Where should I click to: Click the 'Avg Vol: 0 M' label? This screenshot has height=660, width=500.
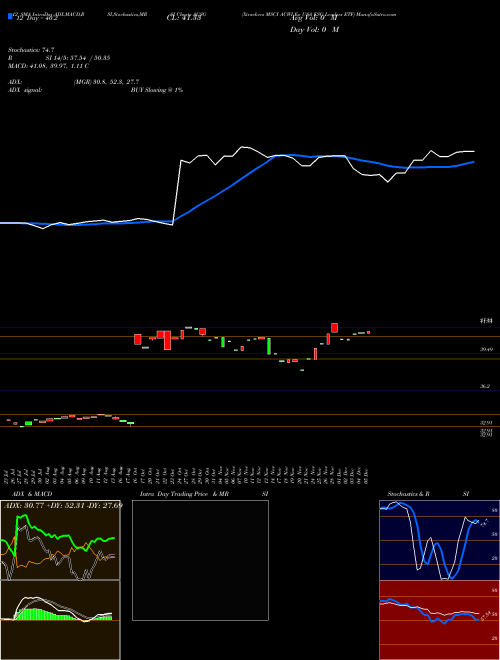pyautogui.click(x=314, y=19)
